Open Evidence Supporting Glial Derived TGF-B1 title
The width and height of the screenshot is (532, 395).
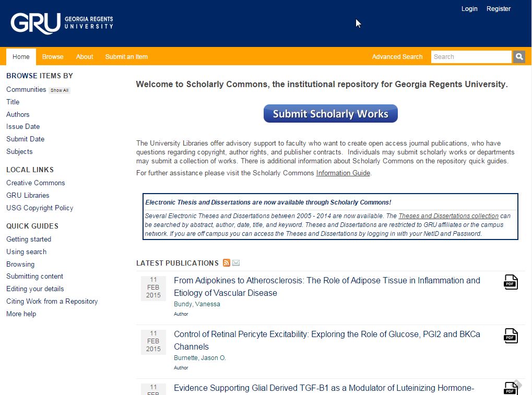pyautogui.click(x=324, y=388)
